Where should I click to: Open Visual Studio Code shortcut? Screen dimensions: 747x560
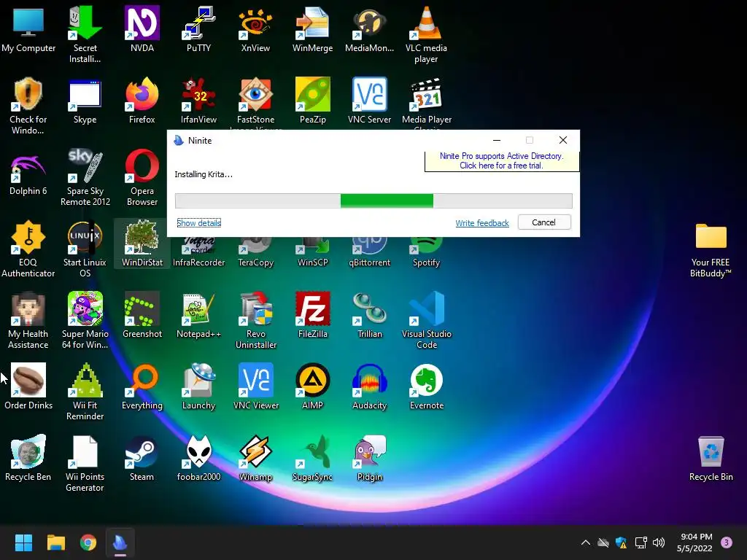click(x=426, y=321)
